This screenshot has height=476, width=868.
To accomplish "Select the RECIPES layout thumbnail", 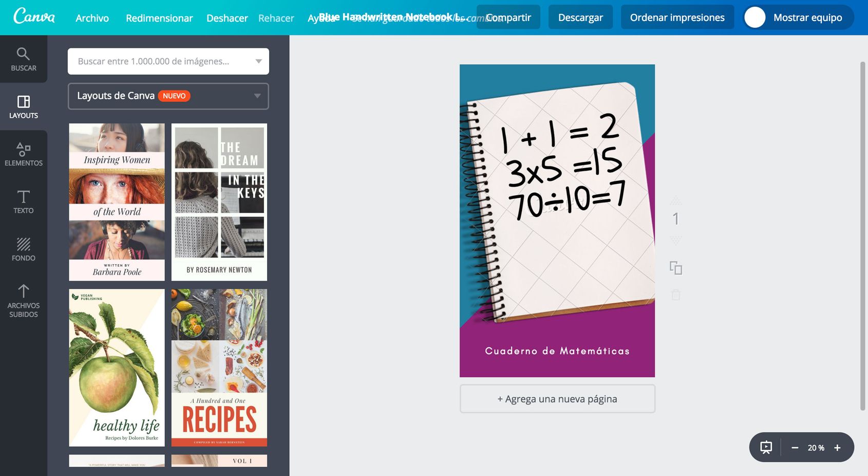I will [x=219, y=368].
